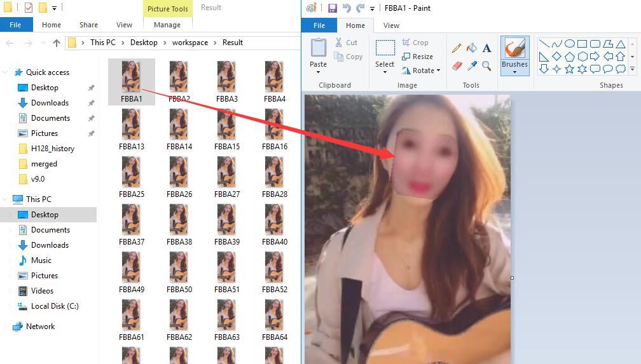Open the H128_history folder in sidebar
The image size is (641, 364).
pos(53,149)
